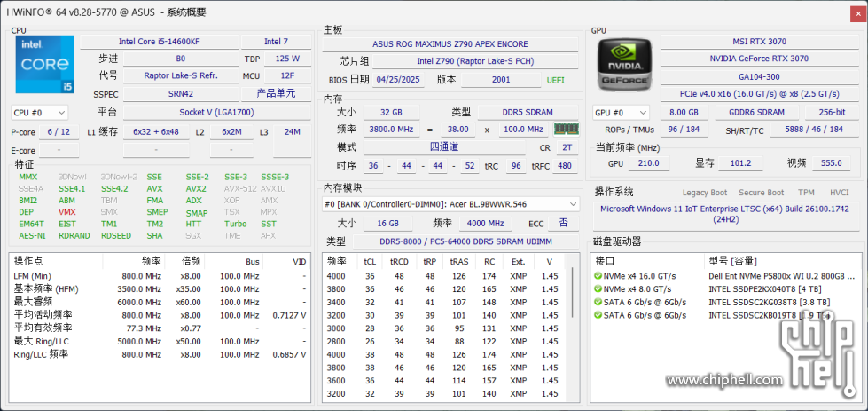Click the P-core 6 / 12 value
This screenshot has height=411, width=868.
point(59,132)
